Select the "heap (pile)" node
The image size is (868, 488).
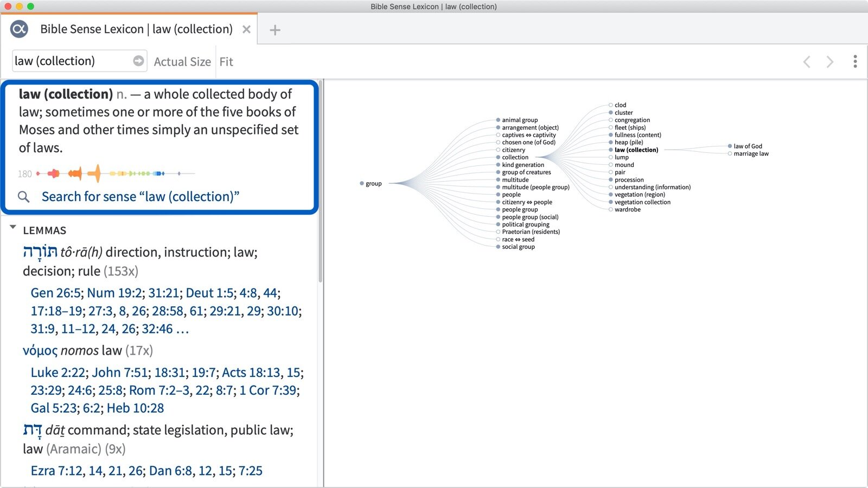tap(626, 142)
